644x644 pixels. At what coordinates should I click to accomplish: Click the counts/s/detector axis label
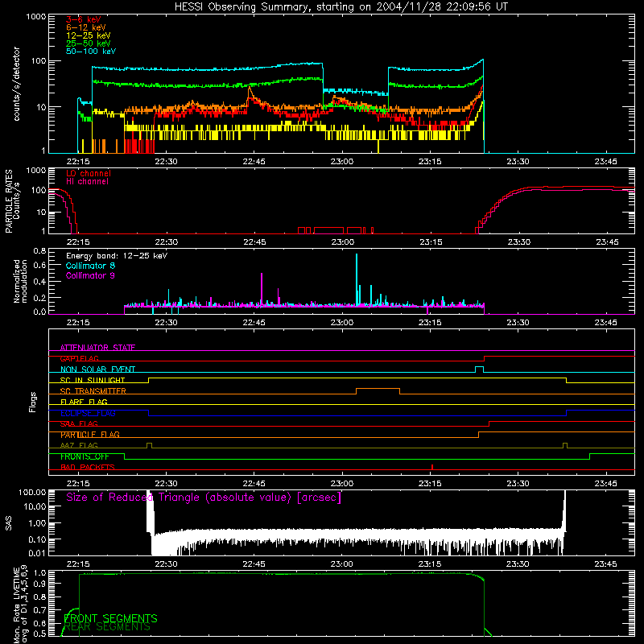(16, 84)
